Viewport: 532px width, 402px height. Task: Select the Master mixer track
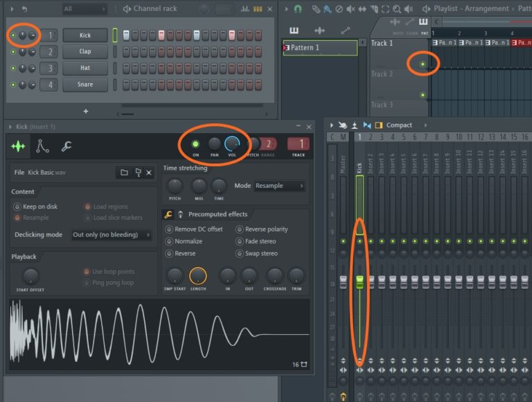(x=343, y=164)
